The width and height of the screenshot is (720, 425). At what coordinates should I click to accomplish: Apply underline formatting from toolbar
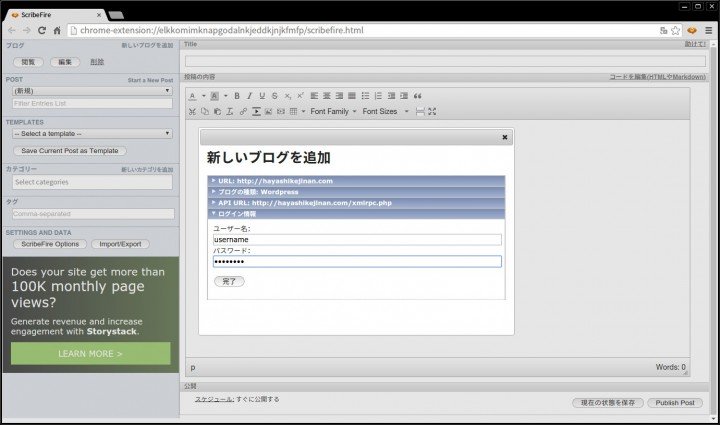[x=262, y=96]
